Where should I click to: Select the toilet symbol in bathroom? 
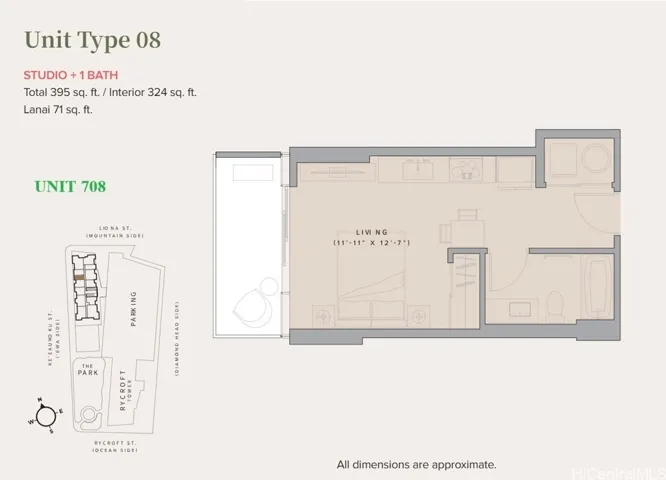[x=554, y=306]
